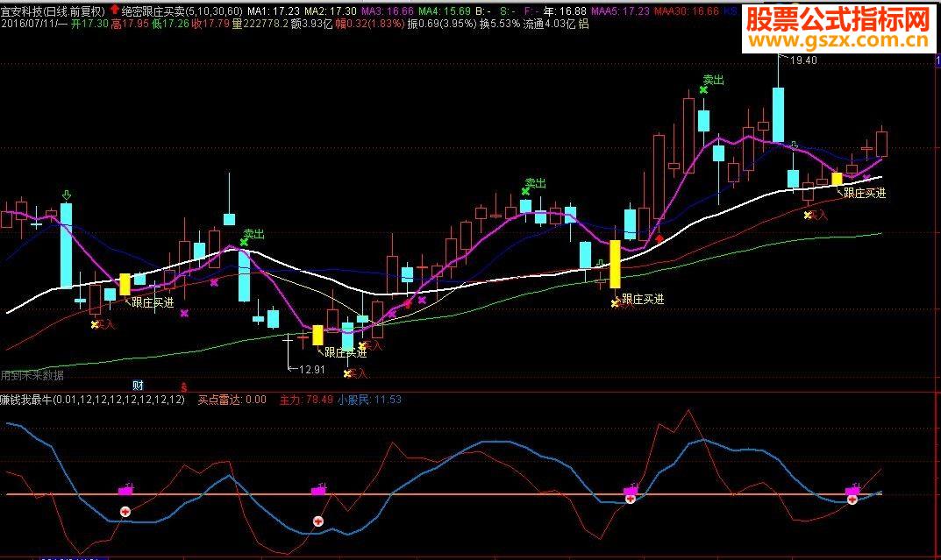Open indicator name 绝密跟庄买卖(5,10,30,60)
This screenshot has height=560, width=941.
182,11
